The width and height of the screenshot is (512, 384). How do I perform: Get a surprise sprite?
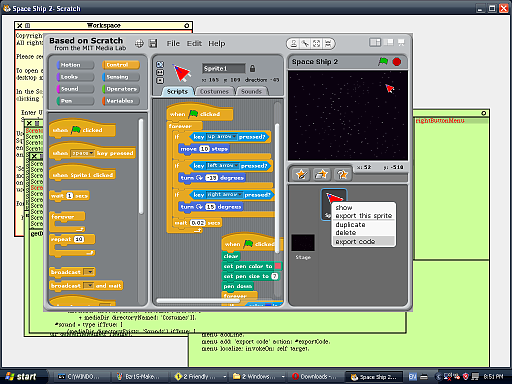tap(342, 174)
